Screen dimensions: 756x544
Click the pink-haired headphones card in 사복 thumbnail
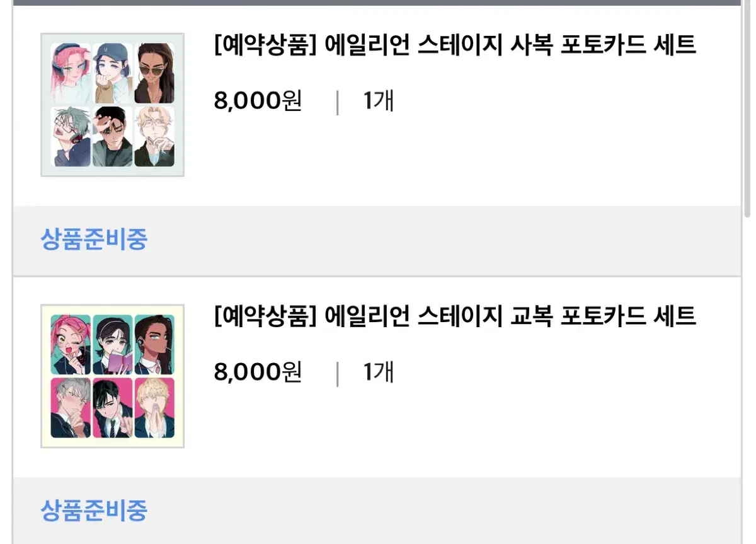[x=71, y=73]
